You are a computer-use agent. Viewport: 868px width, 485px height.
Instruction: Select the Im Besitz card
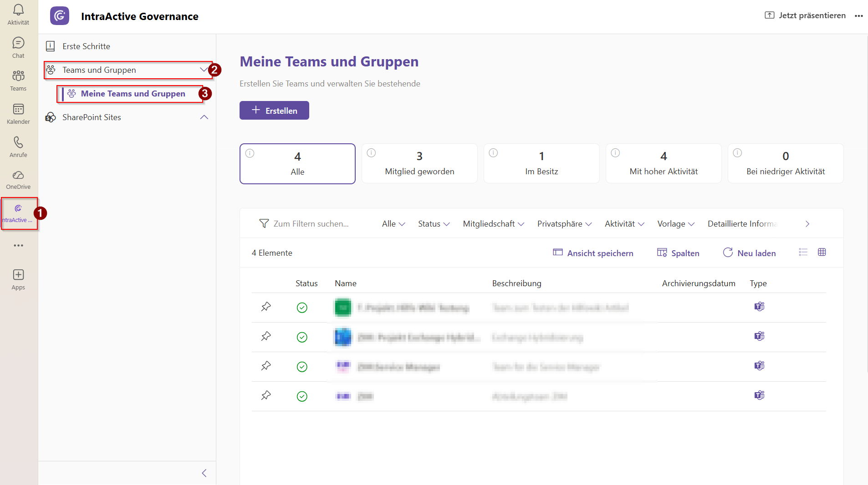point(541,164)
